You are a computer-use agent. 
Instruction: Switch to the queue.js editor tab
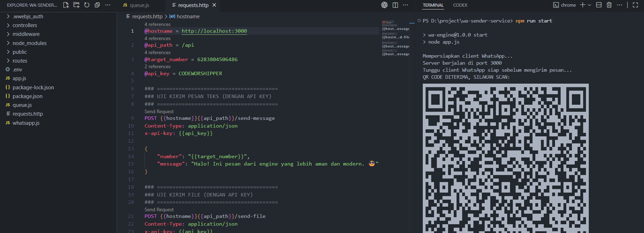(139, 5)
